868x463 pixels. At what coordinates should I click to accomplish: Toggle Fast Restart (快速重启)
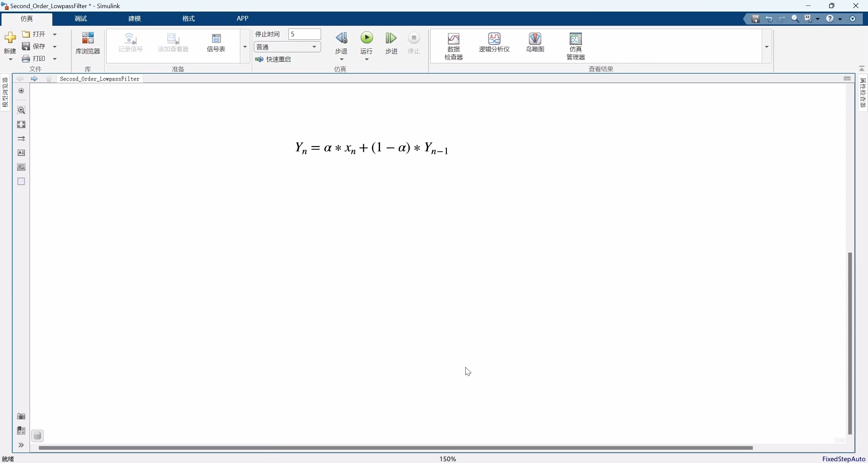coord(273,59)
